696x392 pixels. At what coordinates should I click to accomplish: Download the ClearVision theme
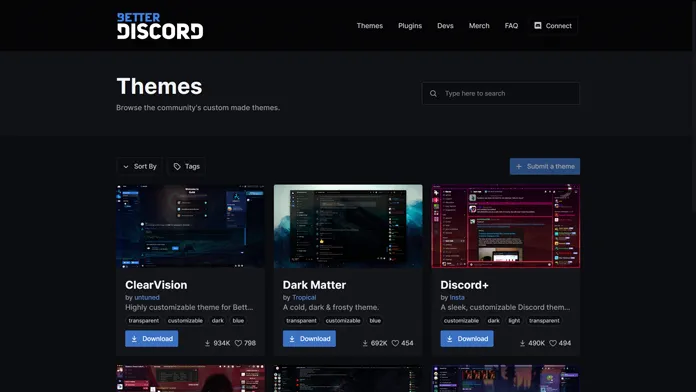pos(151,339)
